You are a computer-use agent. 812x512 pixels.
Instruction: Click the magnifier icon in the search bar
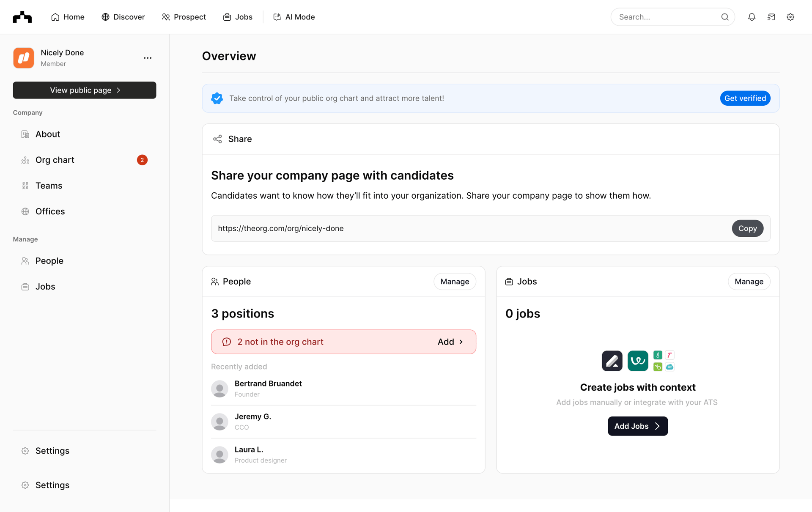coord(725,17)
